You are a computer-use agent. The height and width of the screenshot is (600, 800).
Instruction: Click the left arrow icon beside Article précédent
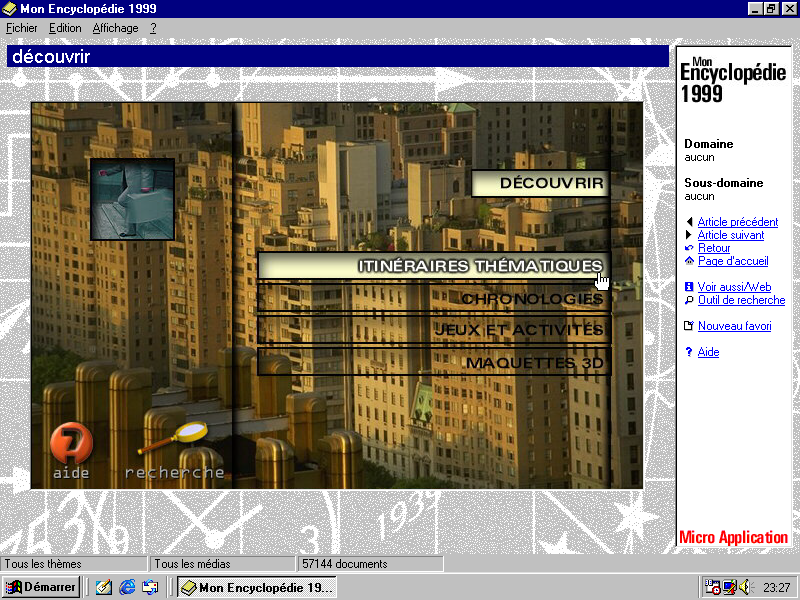(689, 222)
